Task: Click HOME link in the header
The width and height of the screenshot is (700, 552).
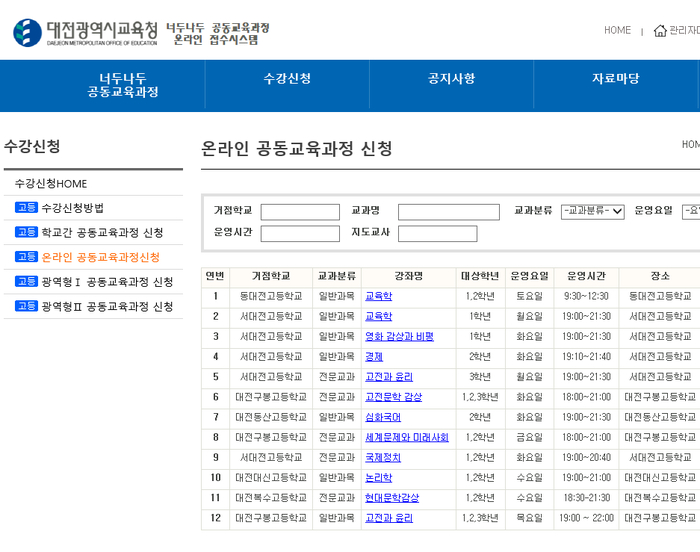Action: (617, 31)
